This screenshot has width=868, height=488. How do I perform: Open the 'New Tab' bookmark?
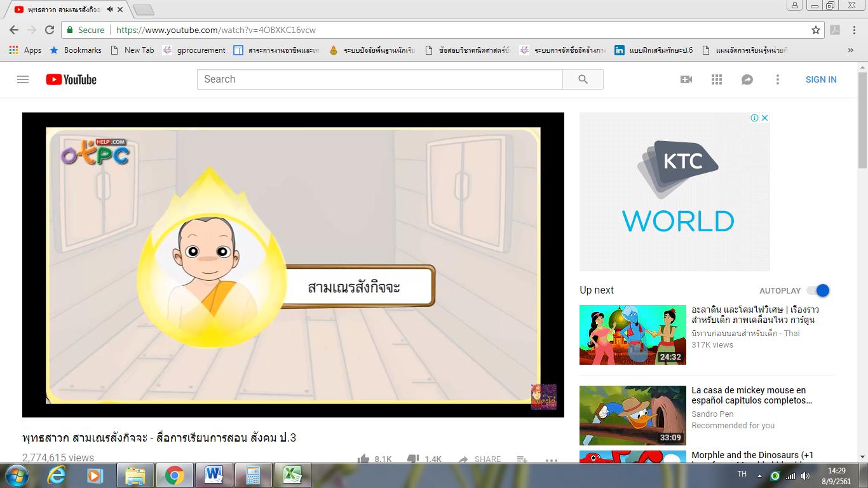point(132,50)
